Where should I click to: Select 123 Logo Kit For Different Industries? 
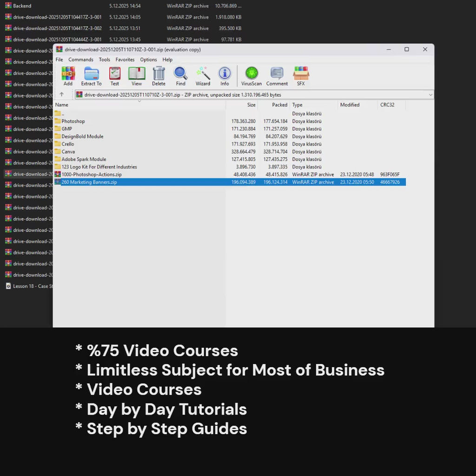tap(99, 167)
